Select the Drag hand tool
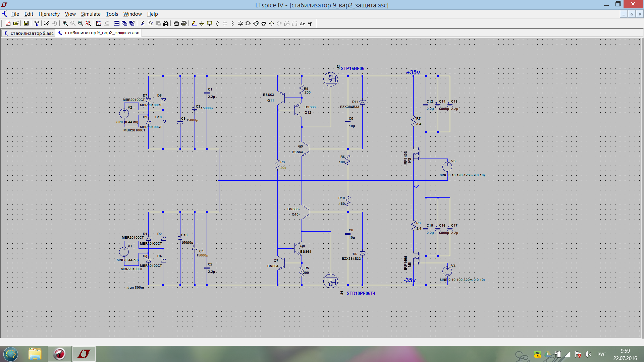 pos(264,23)
